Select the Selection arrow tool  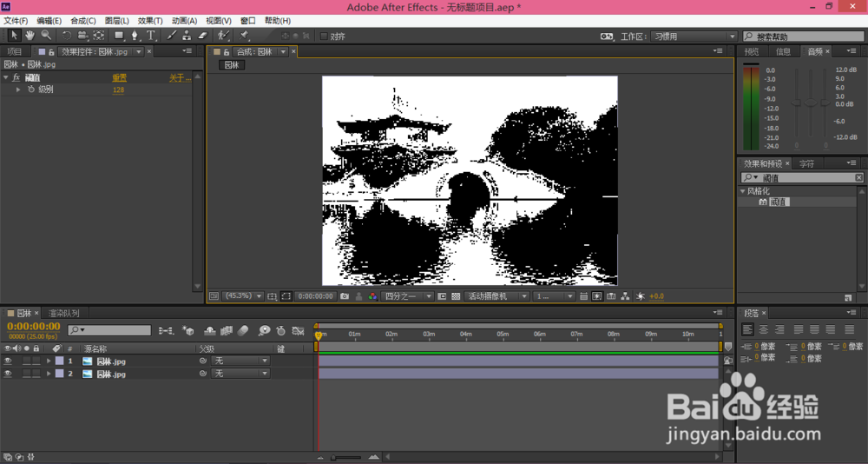pos(15,36)
